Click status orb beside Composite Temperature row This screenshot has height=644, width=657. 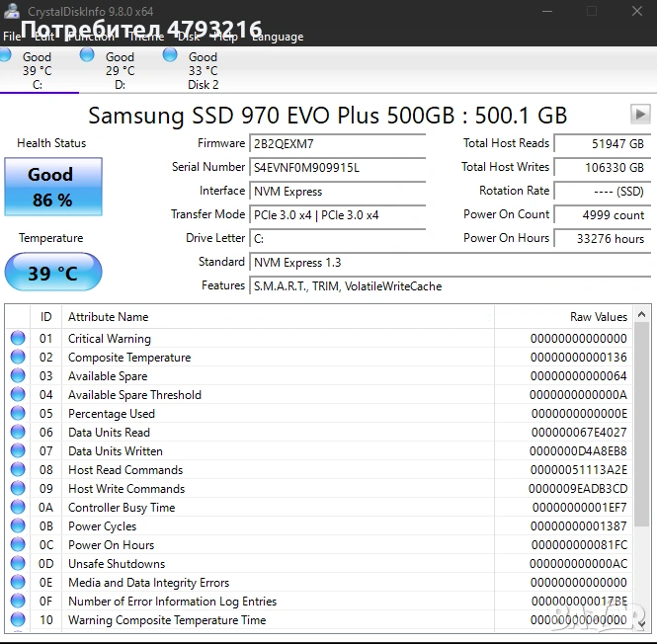[18, 358]
